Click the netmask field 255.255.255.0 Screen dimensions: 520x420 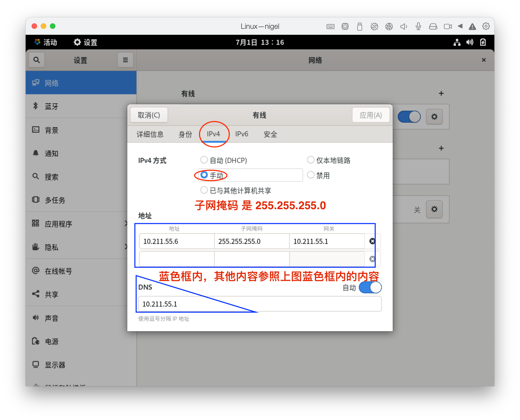pos(252,241)
